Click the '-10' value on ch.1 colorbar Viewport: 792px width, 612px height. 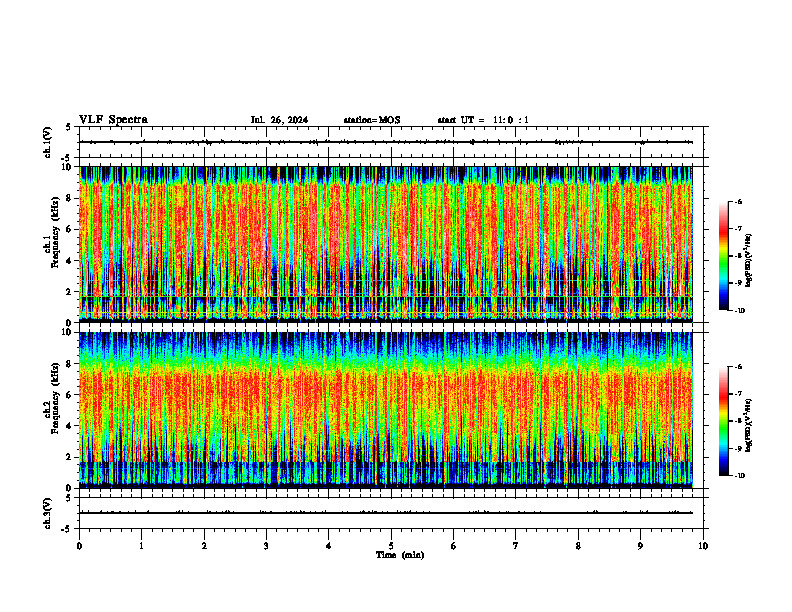[739, 311]
